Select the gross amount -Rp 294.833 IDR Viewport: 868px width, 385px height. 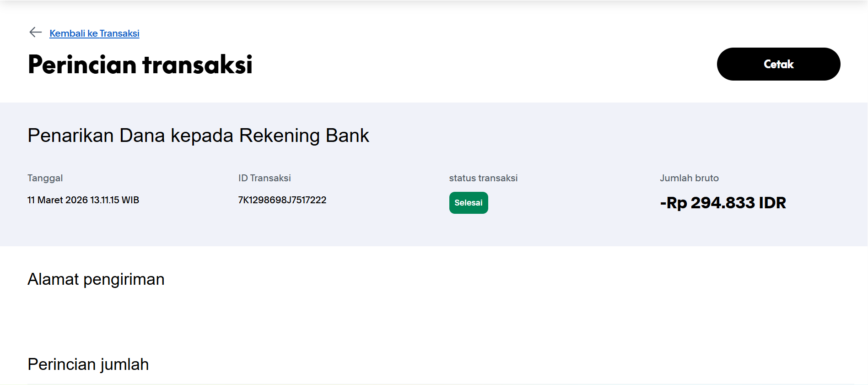[723, 203]
